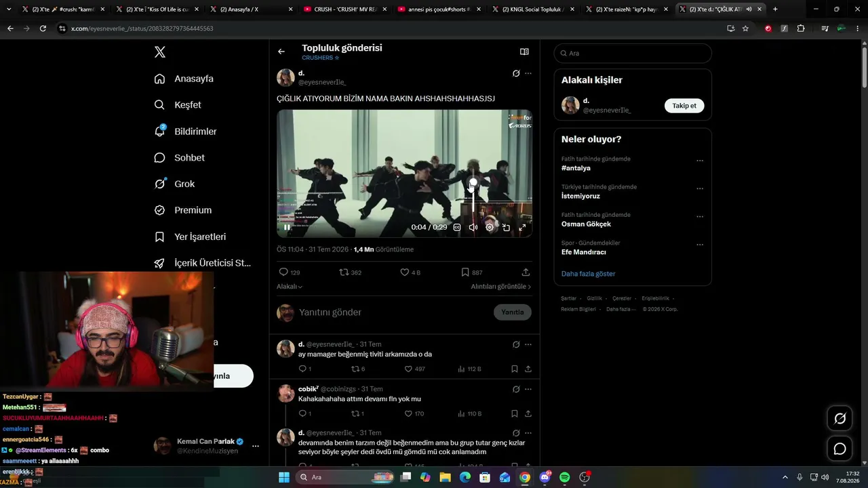This screenshot has width=868, height=488.
Task: Expand the Alakalı sort dropdown
Action: point(290,287)
